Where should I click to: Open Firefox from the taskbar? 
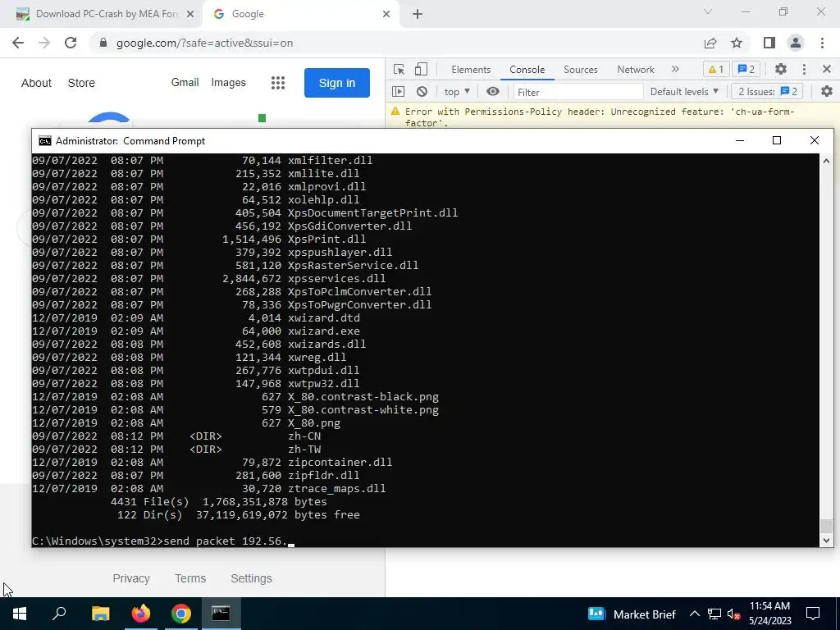pos(141,614)
